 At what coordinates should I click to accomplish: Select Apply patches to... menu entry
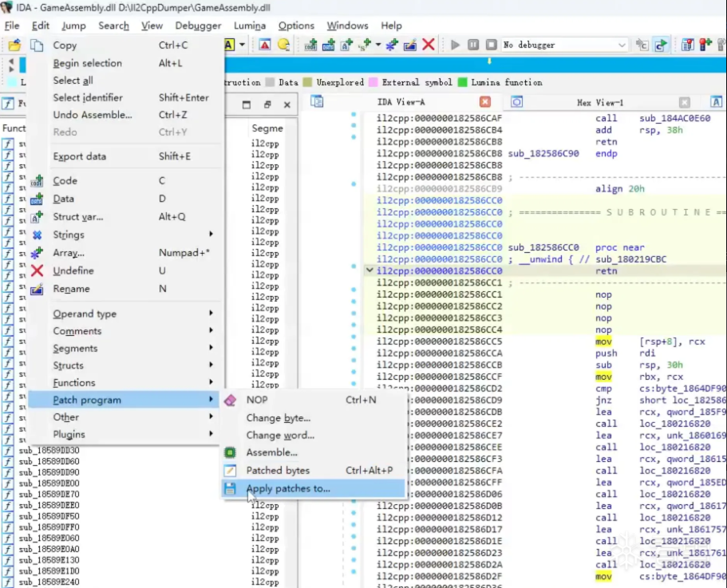[287, 488]
